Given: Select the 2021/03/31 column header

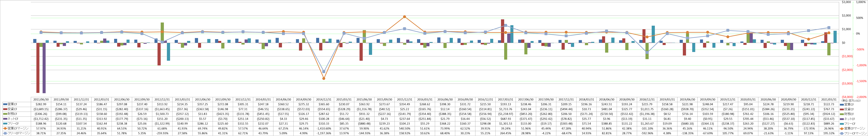Looking at the screenshot, I should pyautogui.click(x=829, y=100).
